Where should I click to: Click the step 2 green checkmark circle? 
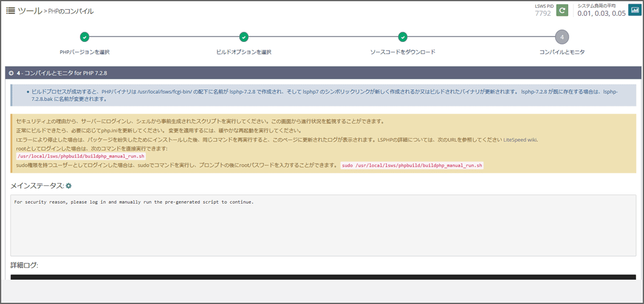(x=244, y=37)
